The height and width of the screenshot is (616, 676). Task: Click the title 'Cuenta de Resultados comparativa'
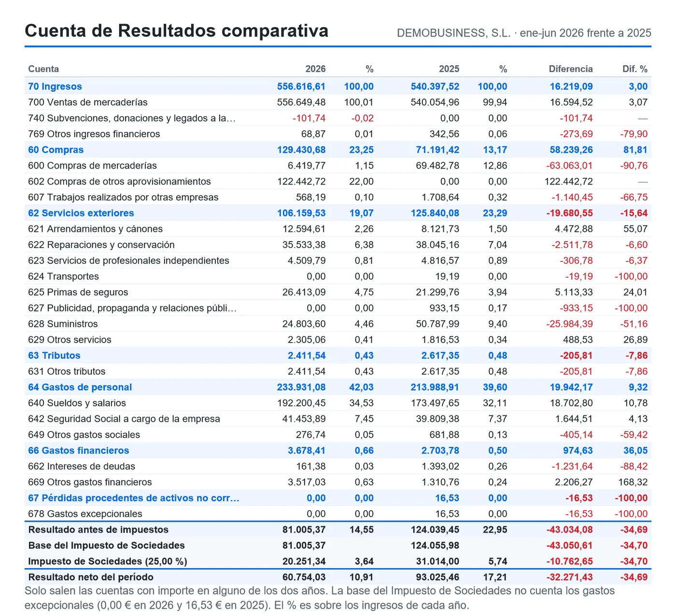pos(176,30)
